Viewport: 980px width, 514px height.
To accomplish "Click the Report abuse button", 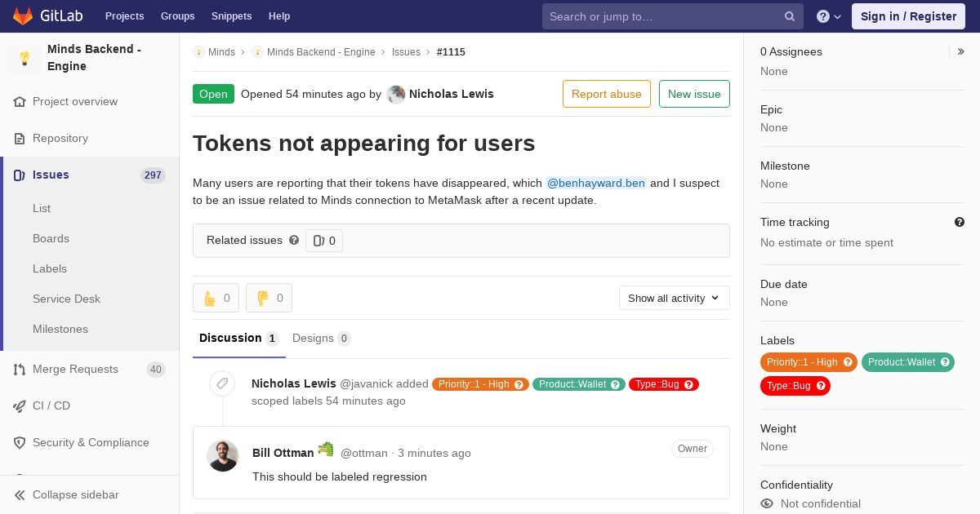I will (607, 94).
